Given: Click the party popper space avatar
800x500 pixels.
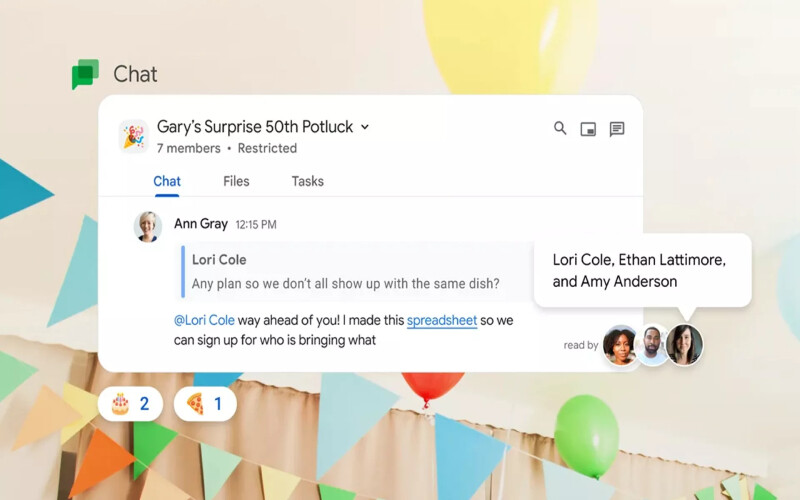Looking at the screenshot, I should point(133,136).
